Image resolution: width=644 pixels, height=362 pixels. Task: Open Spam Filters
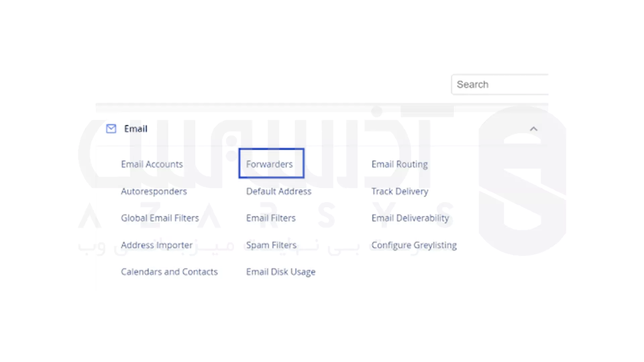pos(271,245)
